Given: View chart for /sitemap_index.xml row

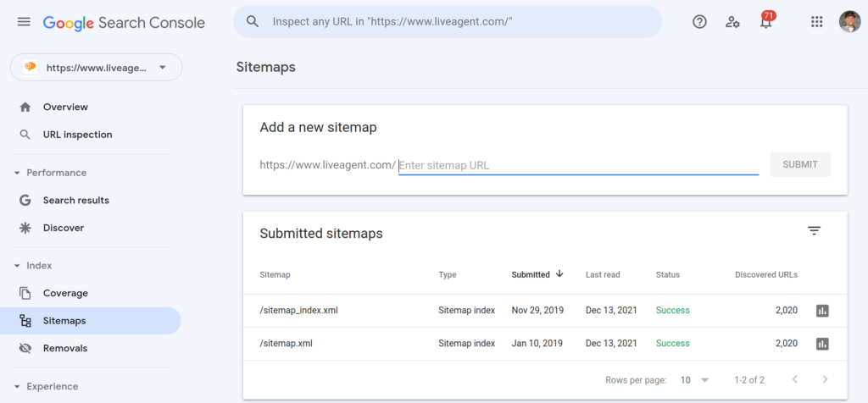Looking at the screenshot, I should click(x=821, y=311).
